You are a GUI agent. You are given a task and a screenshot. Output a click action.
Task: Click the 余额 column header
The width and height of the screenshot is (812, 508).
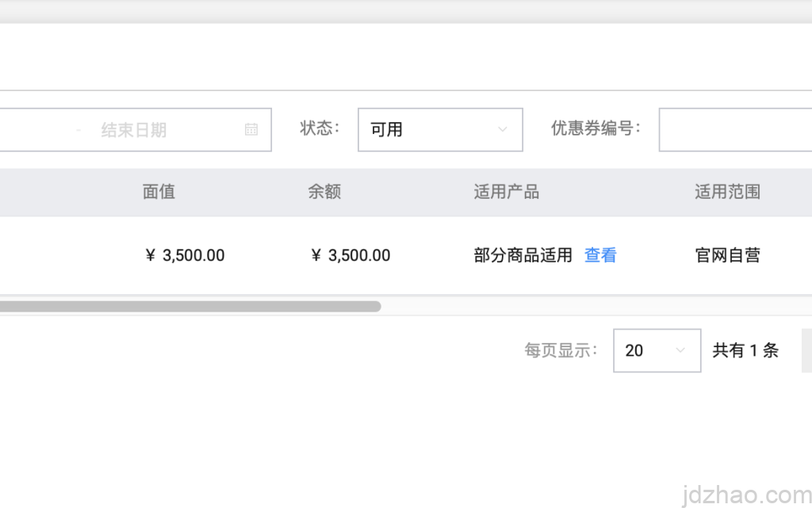tap(324, 192)
